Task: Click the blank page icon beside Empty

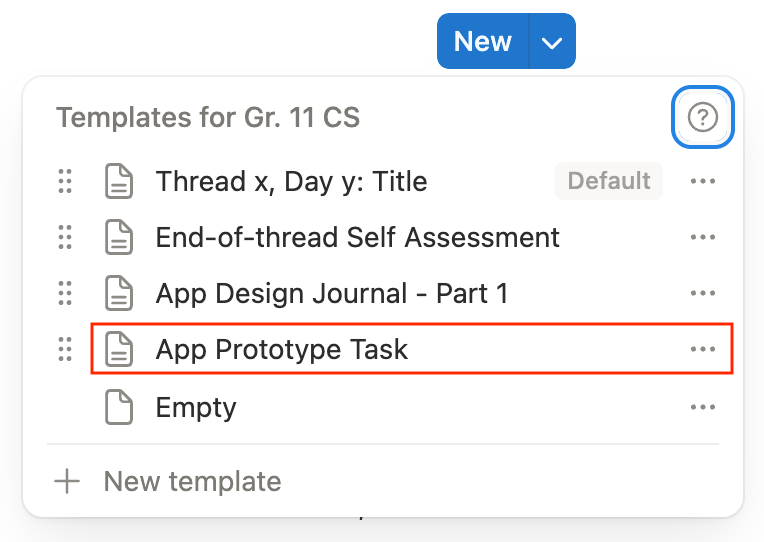Action: point(119,407)
